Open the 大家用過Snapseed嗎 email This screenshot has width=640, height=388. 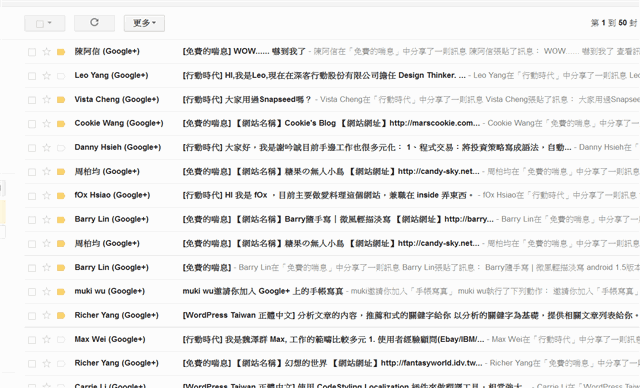coord(247,100)
